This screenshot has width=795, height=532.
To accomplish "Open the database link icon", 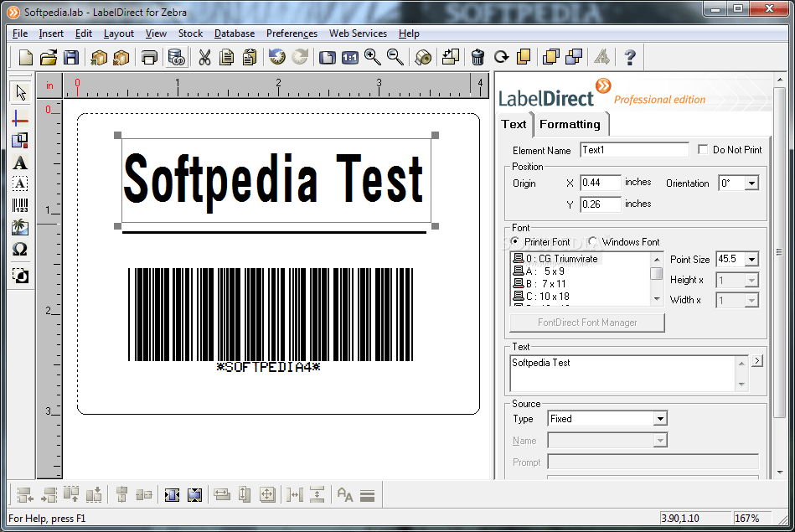I will (176, 57).
